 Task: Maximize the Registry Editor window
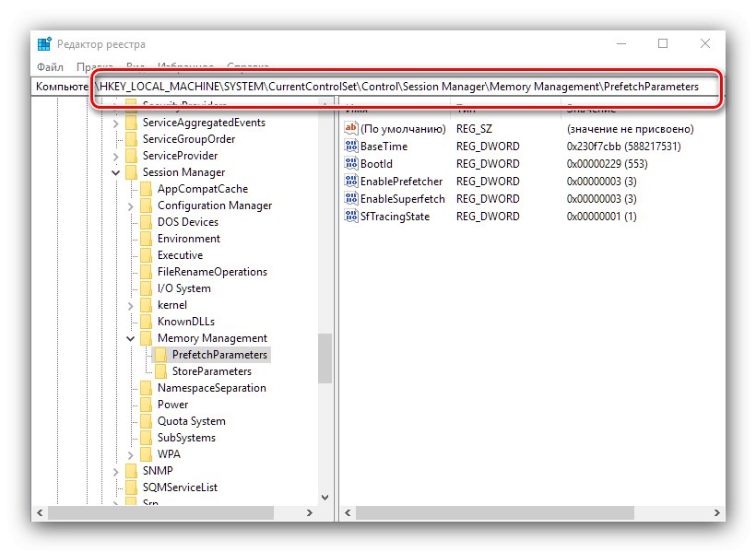pos(663,43)
